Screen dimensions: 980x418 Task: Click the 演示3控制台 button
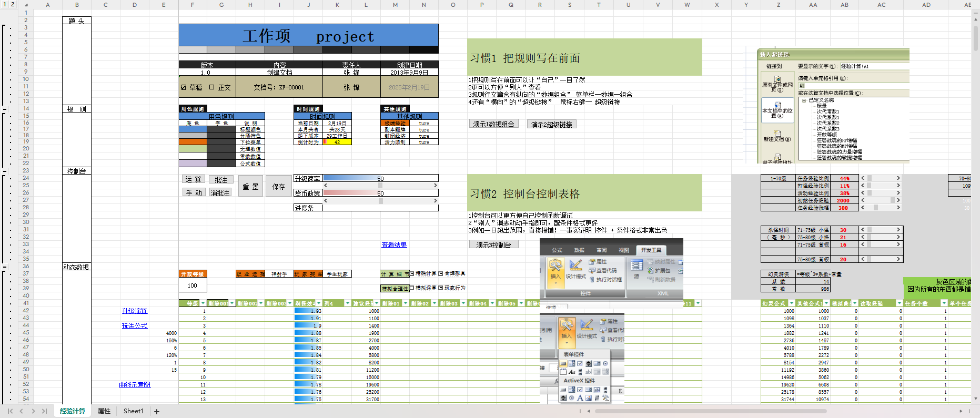pos(494,244)
